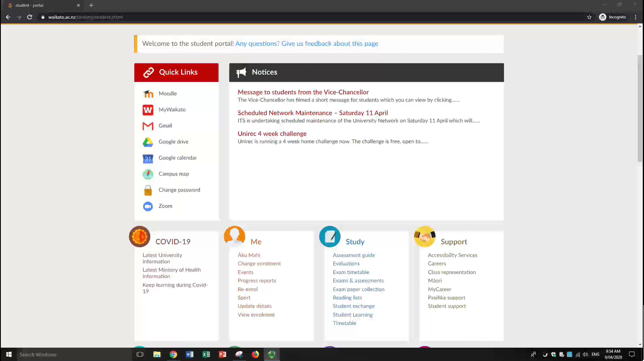The height and width of the screenshot is (361, 644).
Task: Open Task View on the taskbar
Action: click(140, 354)
